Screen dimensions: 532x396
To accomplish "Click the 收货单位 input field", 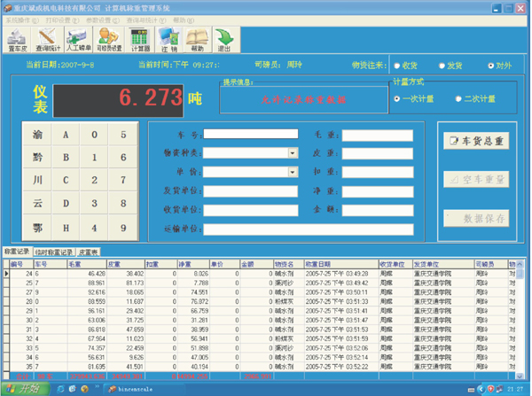I will click(251, 210).
